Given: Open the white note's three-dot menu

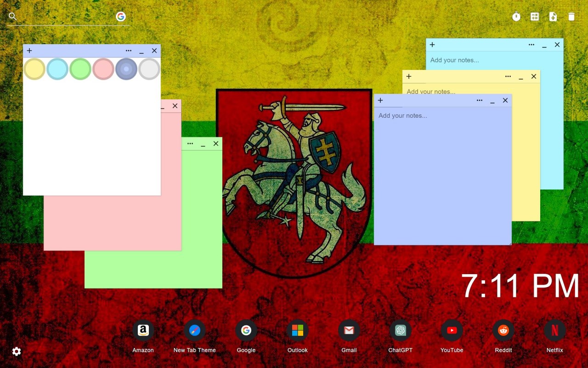Looking at the screenshot, I should click(129, 51).
